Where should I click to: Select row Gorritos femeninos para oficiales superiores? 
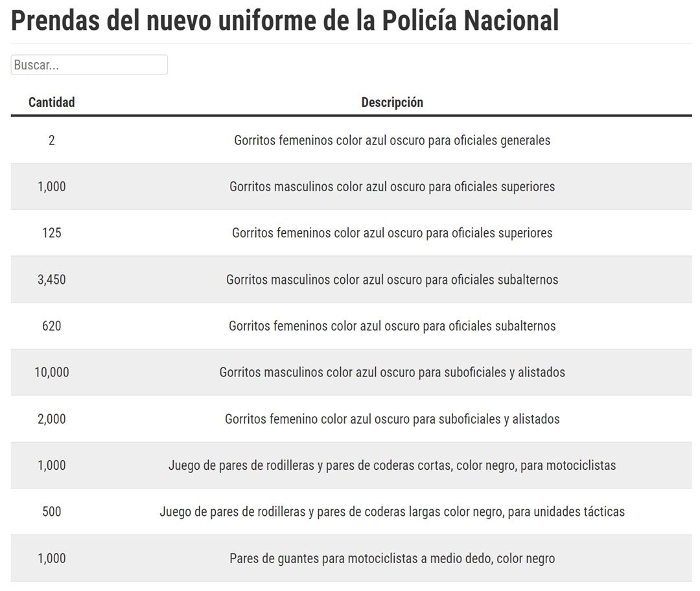tap(351, 233)
